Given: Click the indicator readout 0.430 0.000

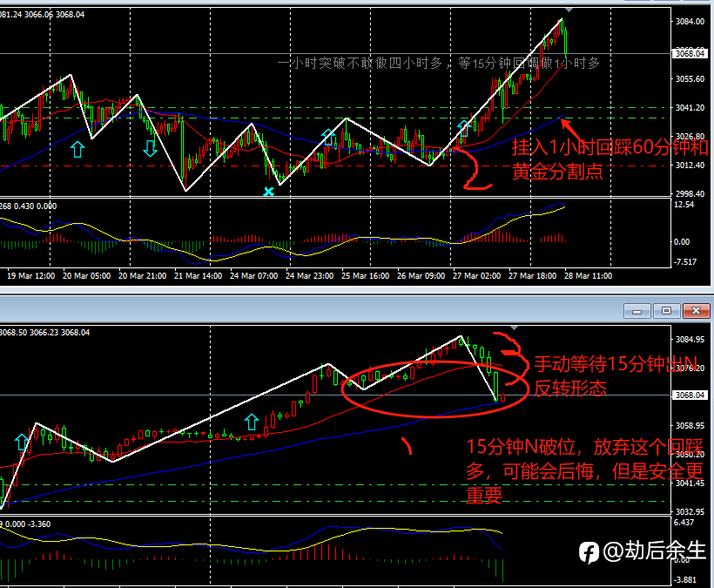Looking at the screenshot, I should [x=35, y=206].
